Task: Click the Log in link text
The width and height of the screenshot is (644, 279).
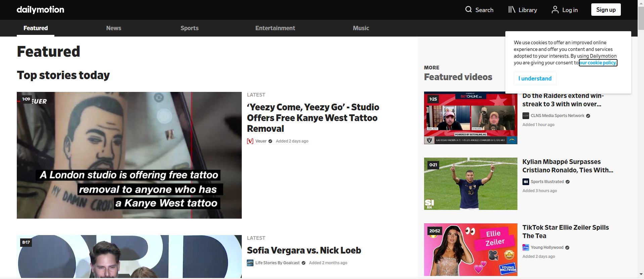Action: pos(570,10)
